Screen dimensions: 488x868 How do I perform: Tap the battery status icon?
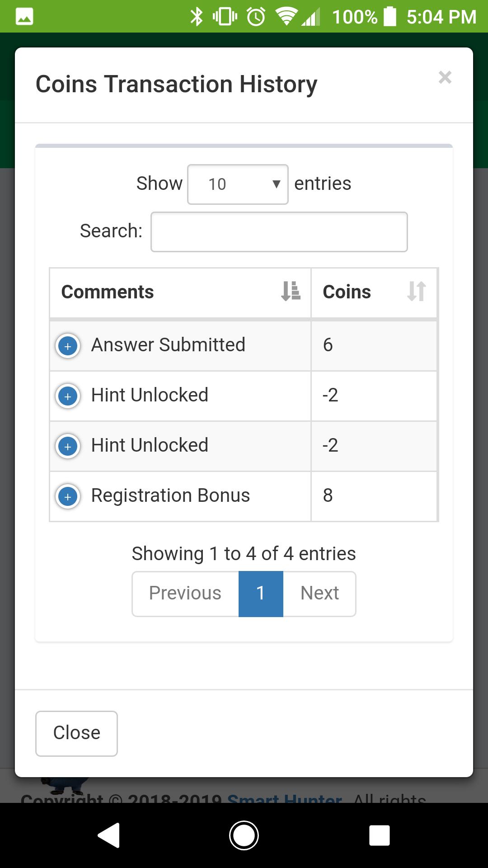pyautogui.click(x=389, y=17)
